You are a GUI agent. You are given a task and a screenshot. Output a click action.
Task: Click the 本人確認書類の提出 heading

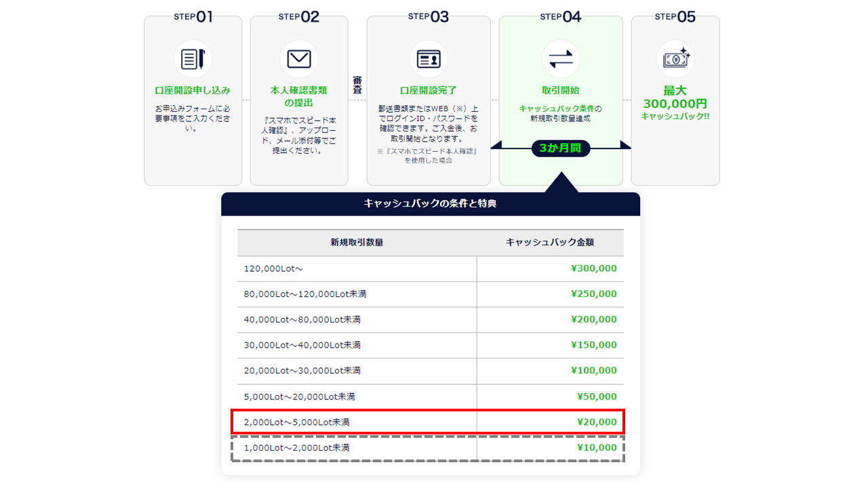coord(299,96)
